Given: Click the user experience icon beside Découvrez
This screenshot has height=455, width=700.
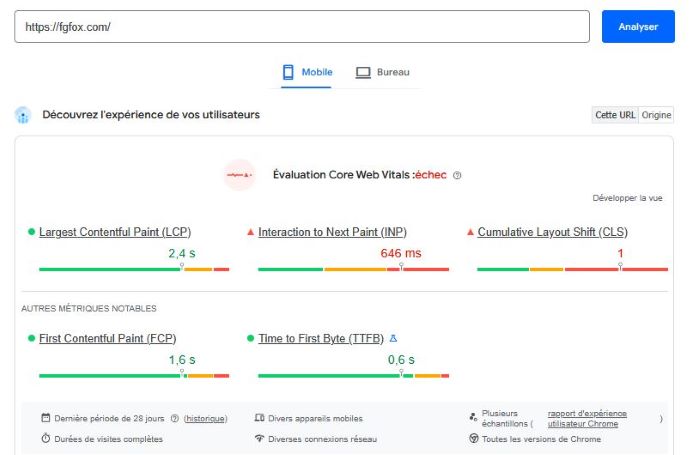Looking at the screenshot, I should click(23, 115).
